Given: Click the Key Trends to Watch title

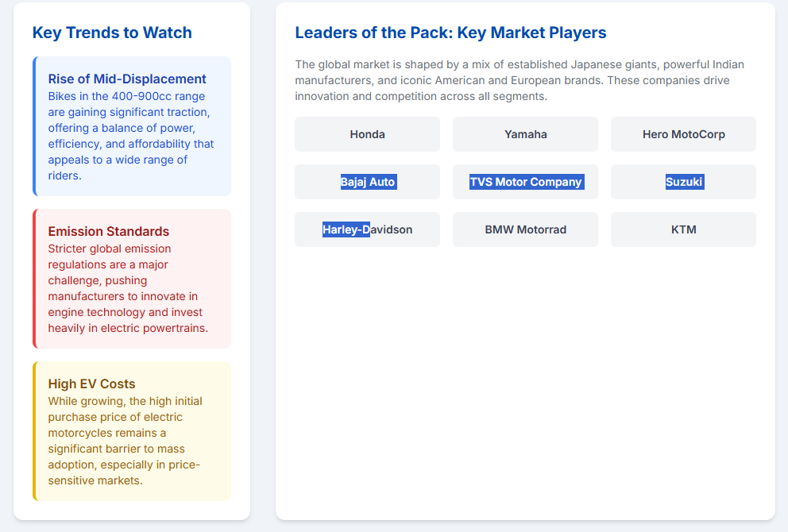Looking at the screenshot, I should (112, 33).
